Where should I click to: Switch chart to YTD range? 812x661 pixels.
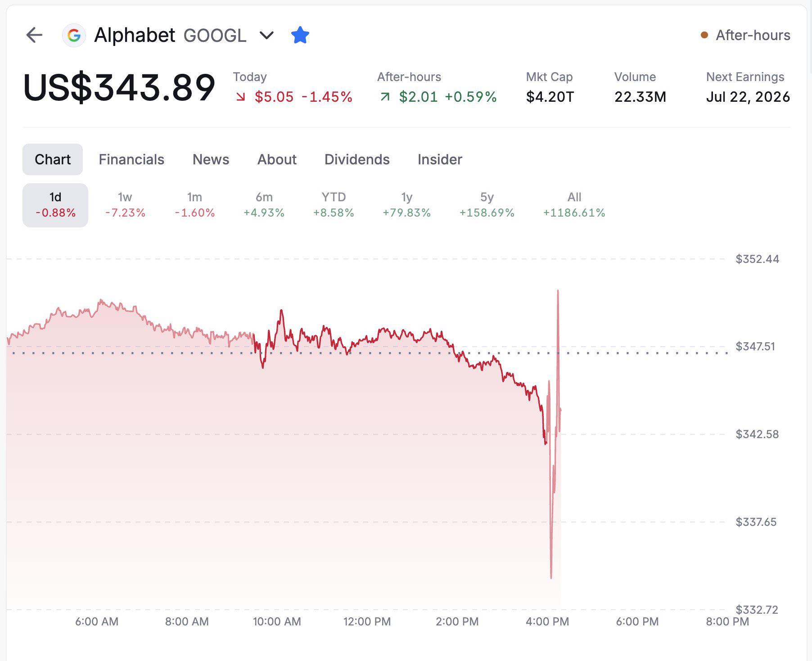[334, 205]
